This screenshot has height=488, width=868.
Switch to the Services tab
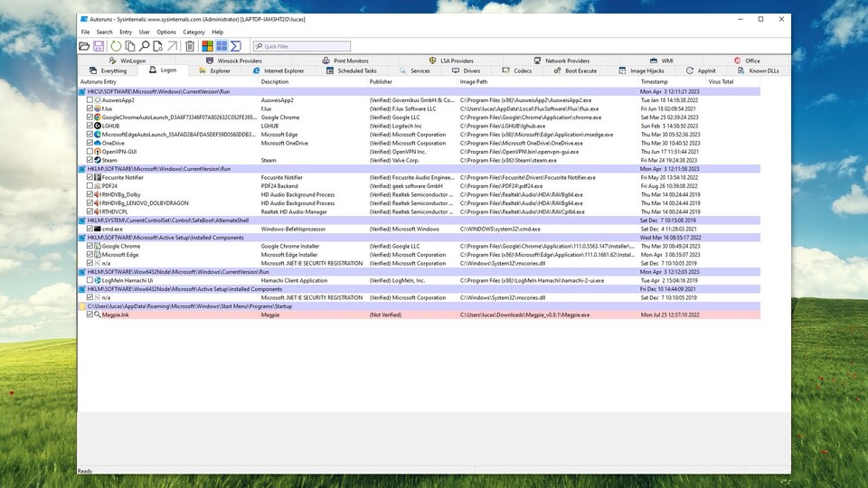(x=414, y=70)
